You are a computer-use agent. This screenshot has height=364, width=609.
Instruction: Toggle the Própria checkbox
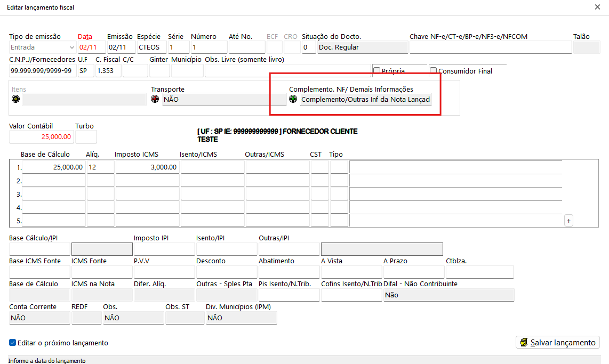(376, 71)
